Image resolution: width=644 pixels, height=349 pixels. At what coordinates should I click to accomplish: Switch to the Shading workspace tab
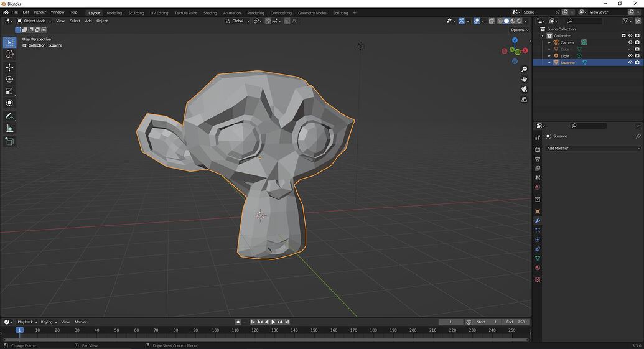point(210,13)
